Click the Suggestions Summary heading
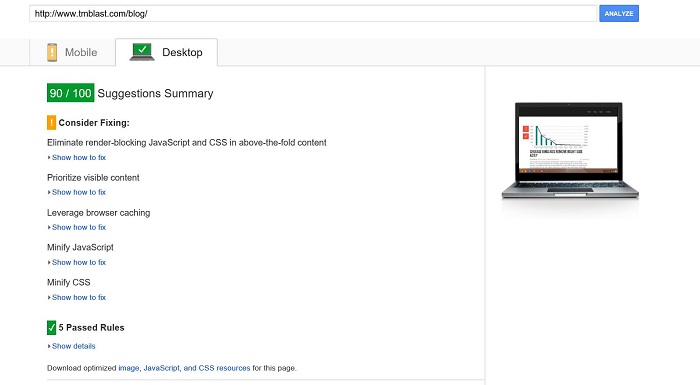Screen dimensions: 700x385 pyautogui.click(x=155, y=93)
